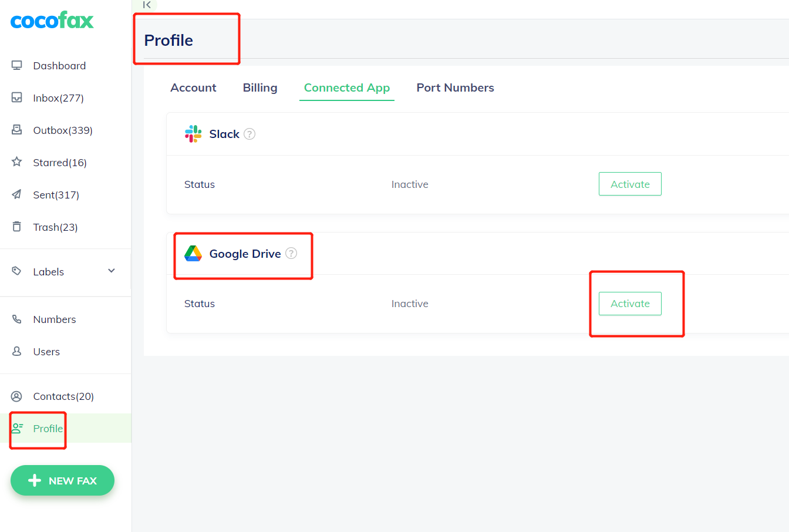The height and width of the screenshot is (532, 789).
Task: Click the Numbers phone icon
Action: 17,319
